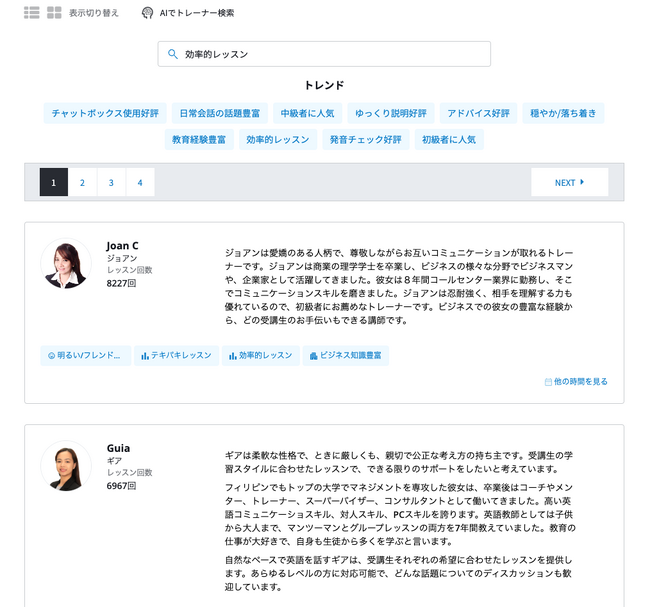Open Joan C's profile photo
Image resolution: width=650 pixels, height=608 pixels.
pos(66,264)
